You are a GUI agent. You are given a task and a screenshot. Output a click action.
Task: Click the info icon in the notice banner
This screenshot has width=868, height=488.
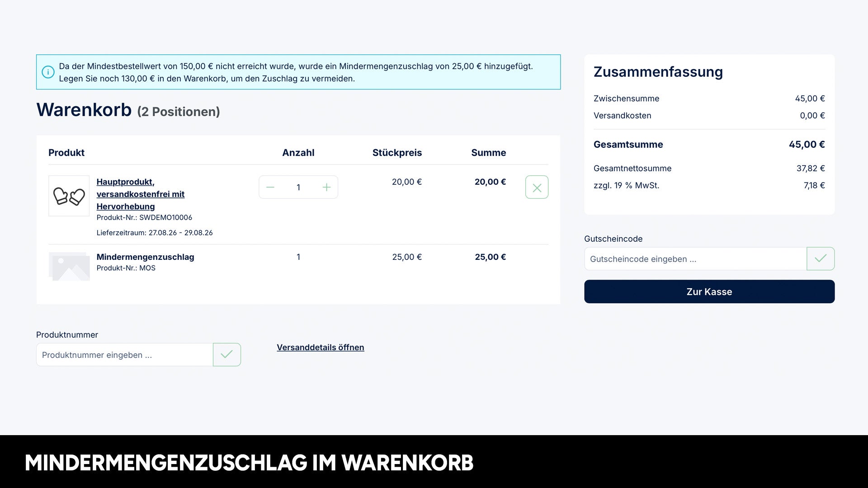[x=48, y=72]
